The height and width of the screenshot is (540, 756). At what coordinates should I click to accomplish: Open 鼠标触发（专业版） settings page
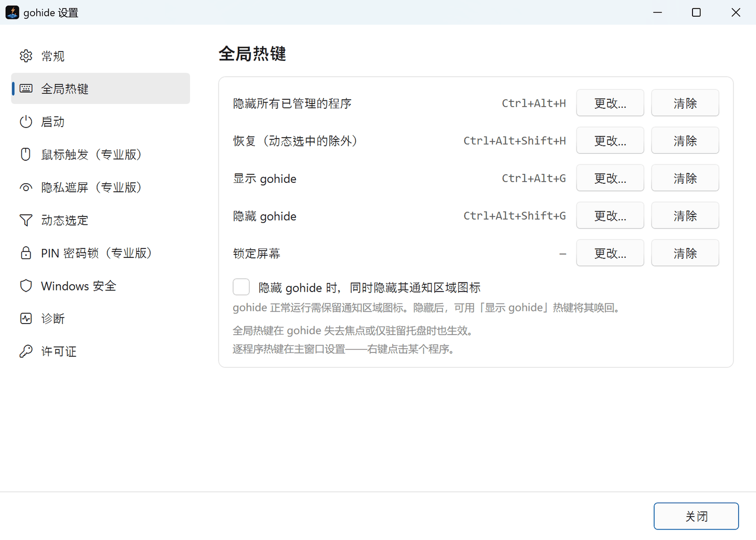[x=100, y=154]
